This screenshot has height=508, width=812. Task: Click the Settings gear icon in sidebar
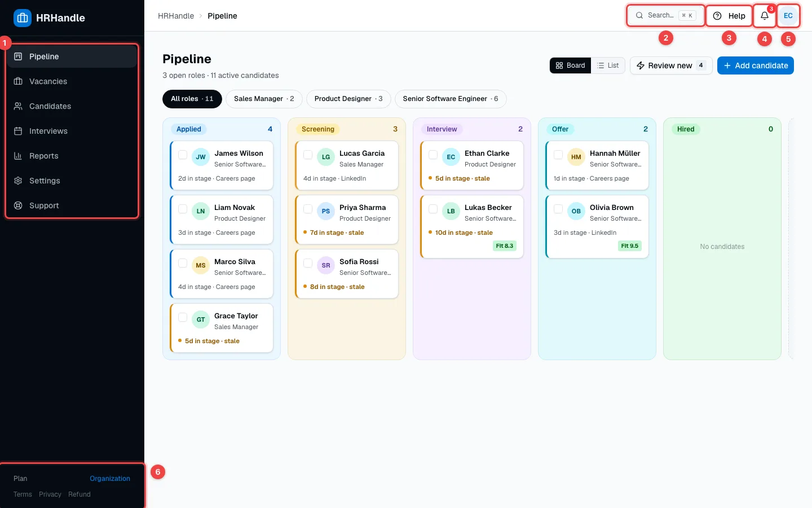click(x=18, y=181)
